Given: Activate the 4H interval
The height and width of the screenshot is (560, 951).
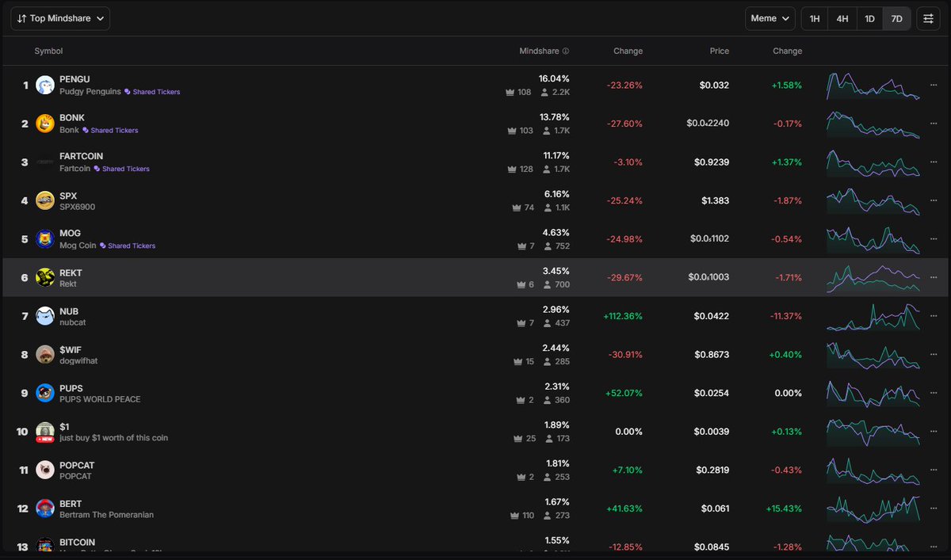Looking at the screenshot, I should 842,17.
